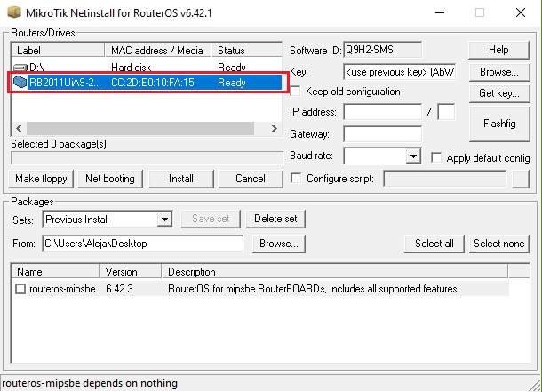542x392 pixels.
Task: Click the Label column header
Action: click(x=58, y=50)
